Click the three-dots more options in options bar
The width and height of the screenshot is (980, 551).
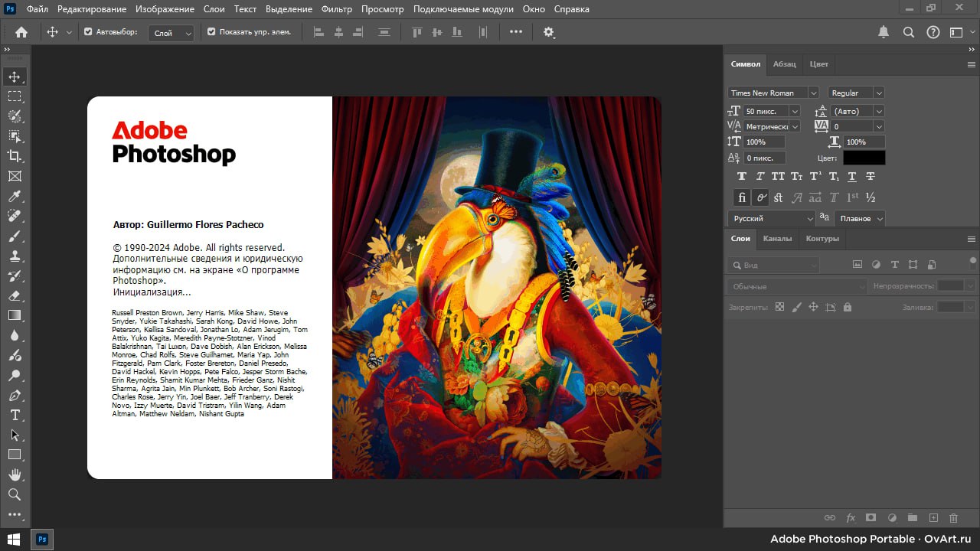(x=516, y=32)
